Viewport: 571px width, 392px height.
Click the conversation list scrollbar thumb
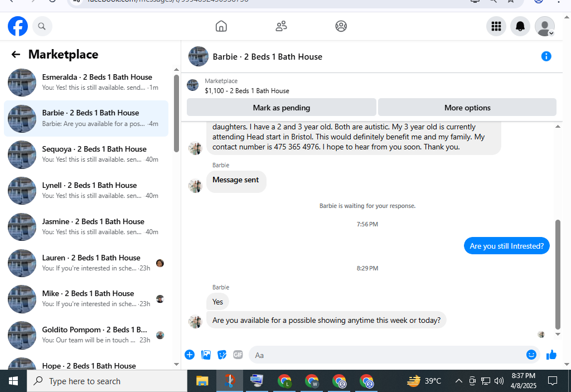[x=176, y=113]
